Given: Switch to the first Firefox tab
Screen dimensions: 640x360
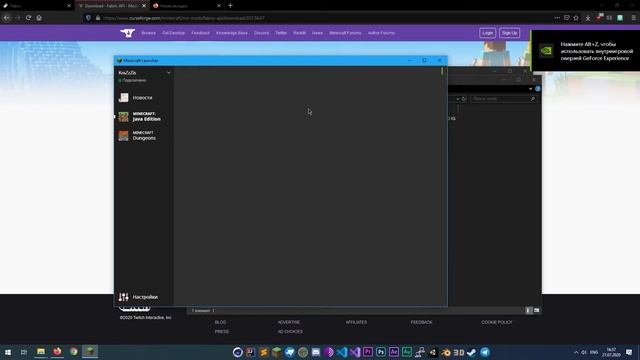Looking at the screenshot, I should 36,6.
